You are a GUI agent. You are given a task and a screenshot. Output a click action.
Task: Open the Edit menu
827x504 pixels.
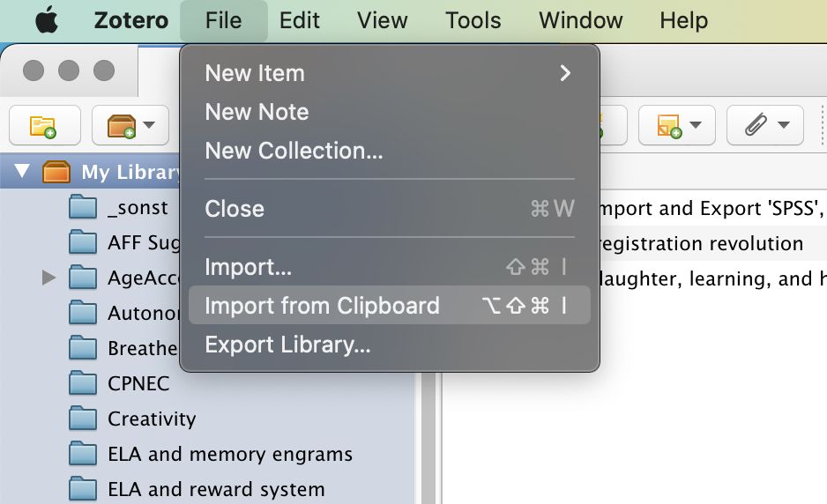[300, 20]
